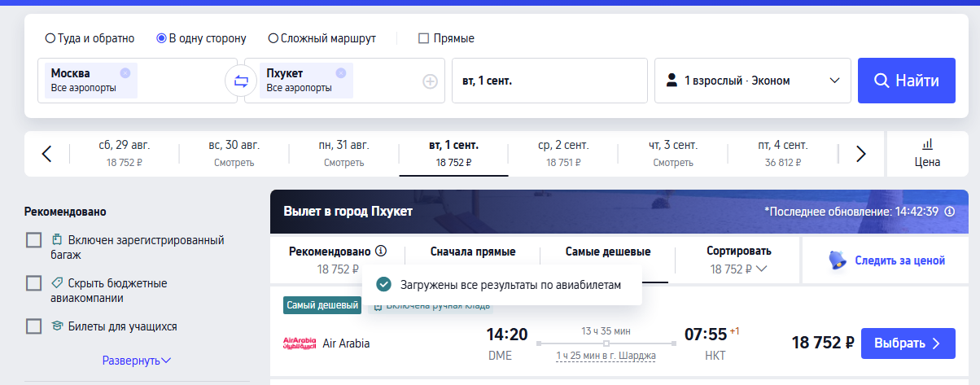Enable the Прямые flights checkbox

(423, 38)
